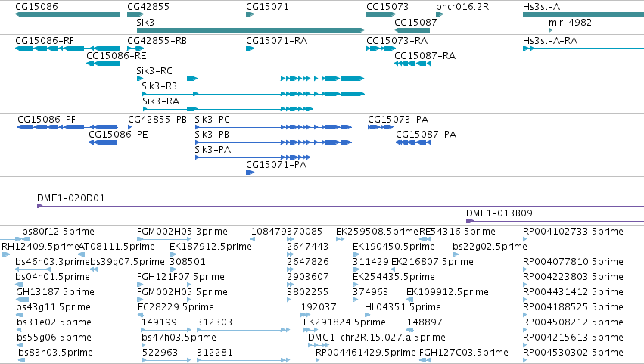Image resolution: width=644 pixels, height=364 pixels.
Task: Open protein CG15087-PA label
Action: coord(426,135)
